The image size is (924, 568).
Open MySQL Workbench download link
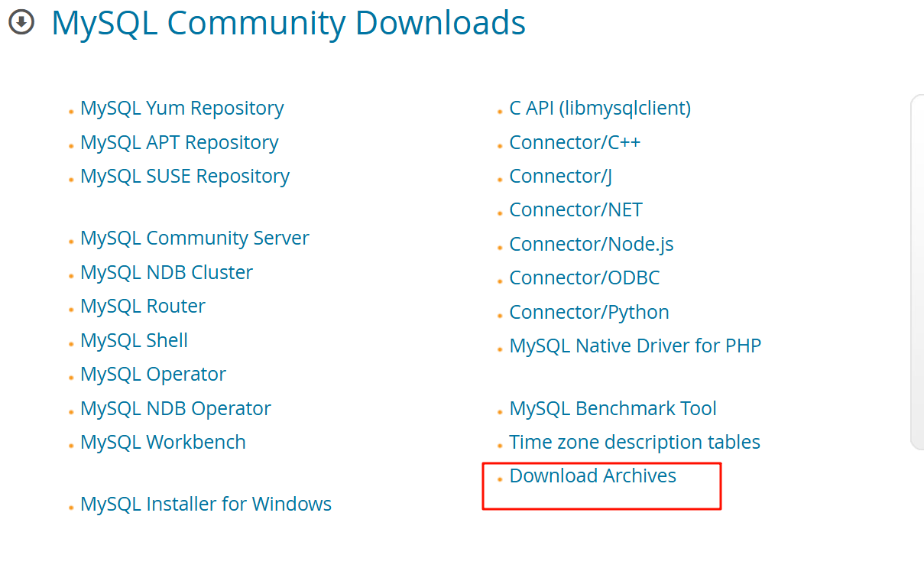(163, 443)
